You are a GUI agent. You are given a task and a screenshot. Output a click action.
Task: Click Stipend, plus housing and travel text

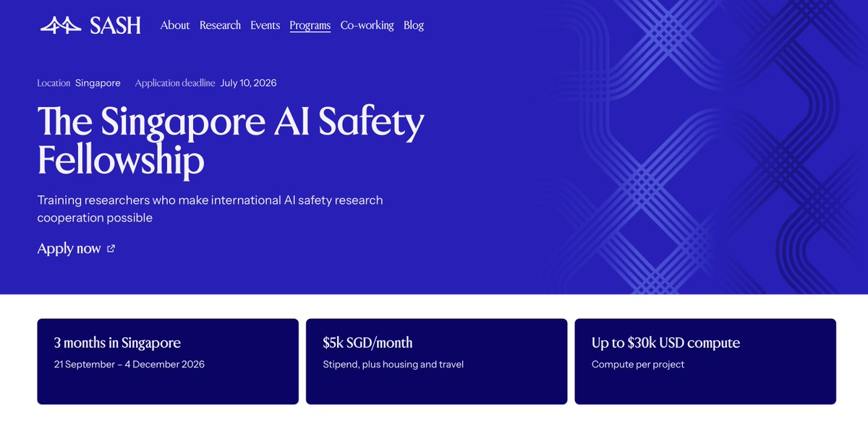click(x=393, y=365)
